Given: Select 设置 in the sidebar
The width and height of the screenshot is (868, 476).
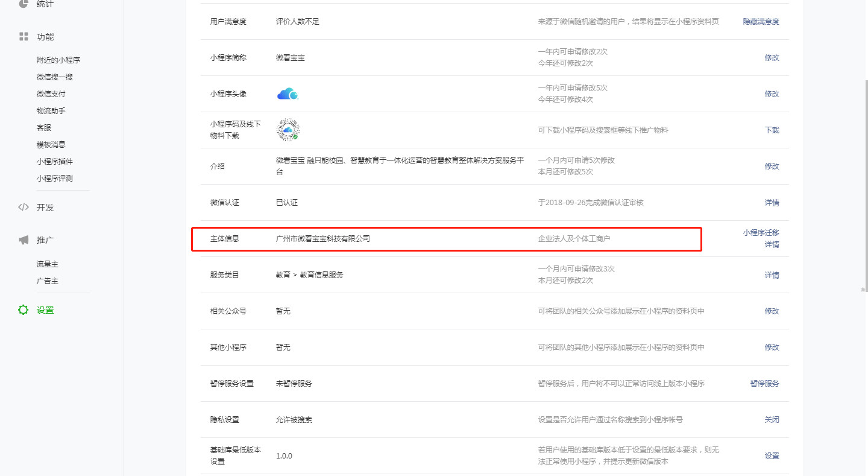Looking at the screenshot, I should click(x=45, y=310).
